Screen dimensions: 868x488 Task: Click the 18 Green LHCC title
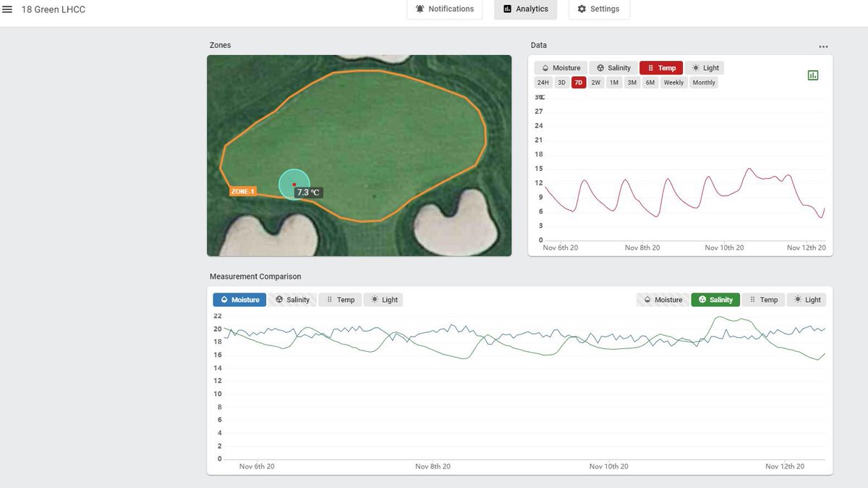click(x=54, y=9)
